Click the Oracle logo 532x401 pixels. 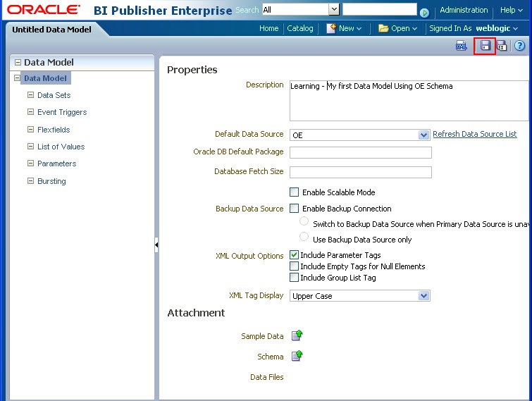point(44,9)
